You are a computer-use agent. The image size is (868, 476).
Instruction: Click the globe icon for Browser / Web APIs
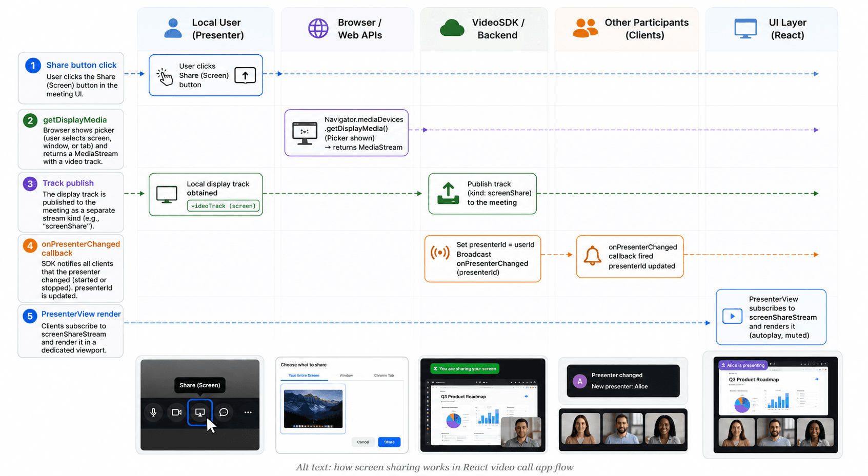tap(318, 28)
